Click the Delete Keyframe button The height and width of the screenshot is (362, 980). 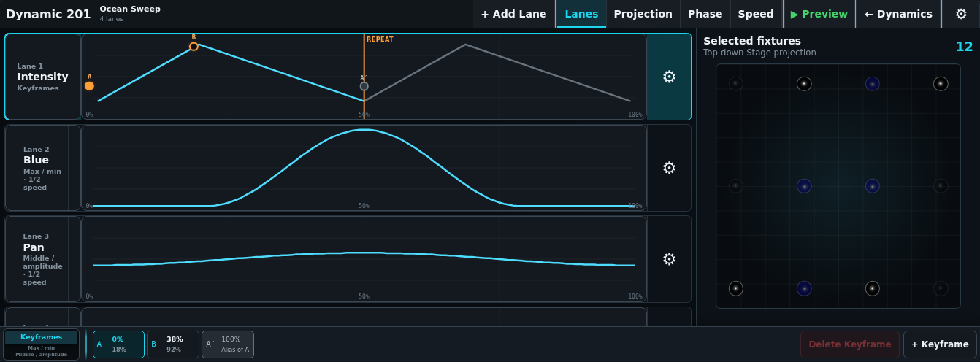click(850, 344)
